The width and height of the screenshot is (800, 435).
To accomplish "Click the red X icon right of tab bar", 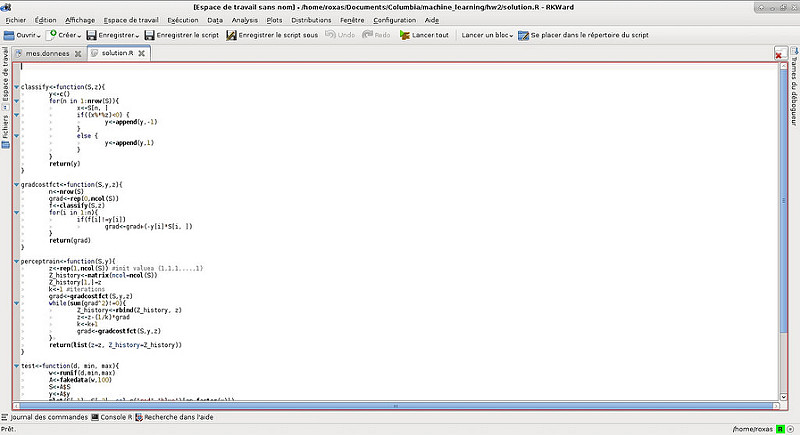I will tap(779, 54).
